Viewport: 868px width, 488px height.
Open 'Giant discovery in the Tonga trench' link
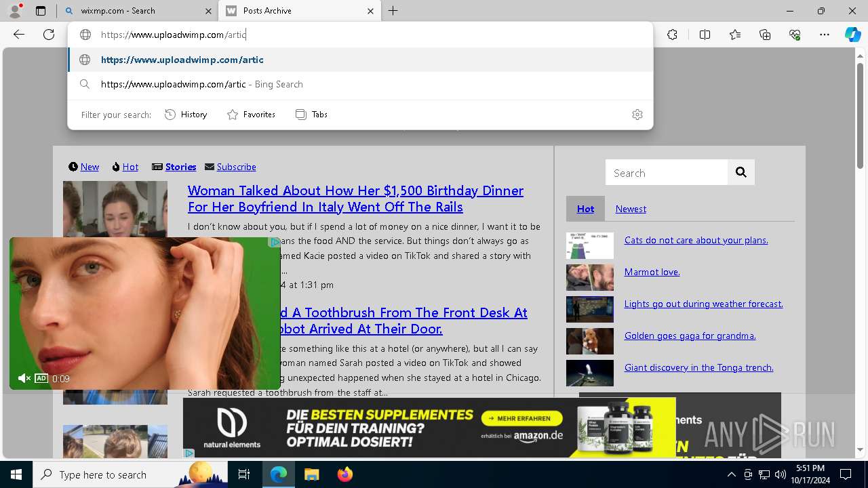coord(698,367)
